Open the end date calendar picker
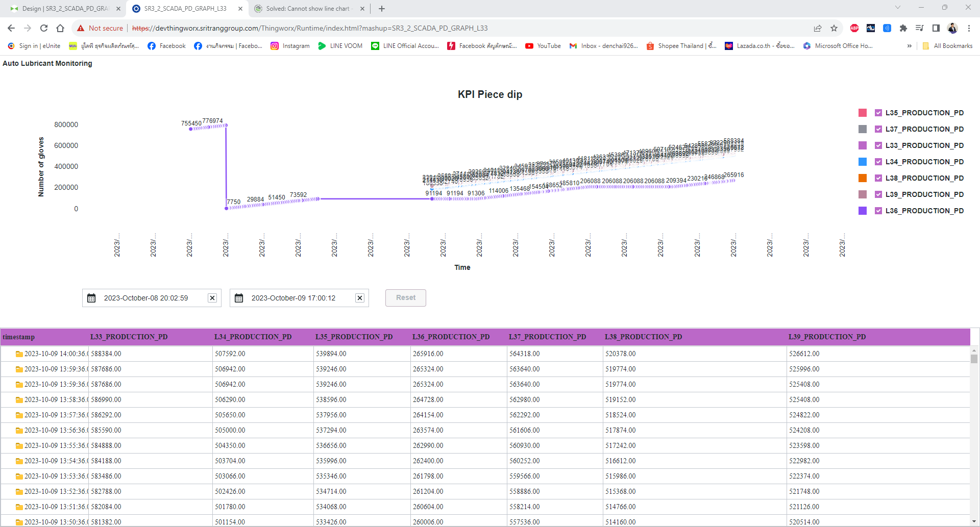 coord(239,298)
